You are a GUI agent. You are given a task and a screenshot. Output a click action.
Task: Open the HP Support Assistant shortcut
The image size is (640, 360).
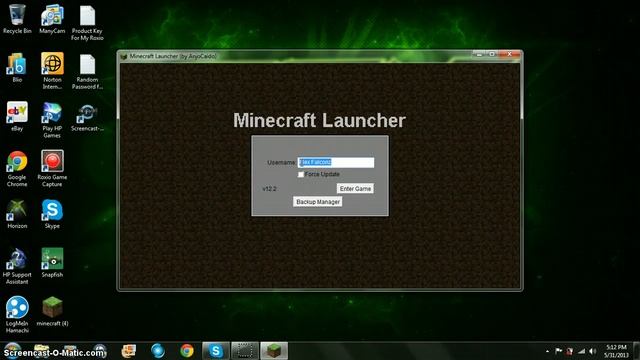pyautogui.click(x=17, y=266)
